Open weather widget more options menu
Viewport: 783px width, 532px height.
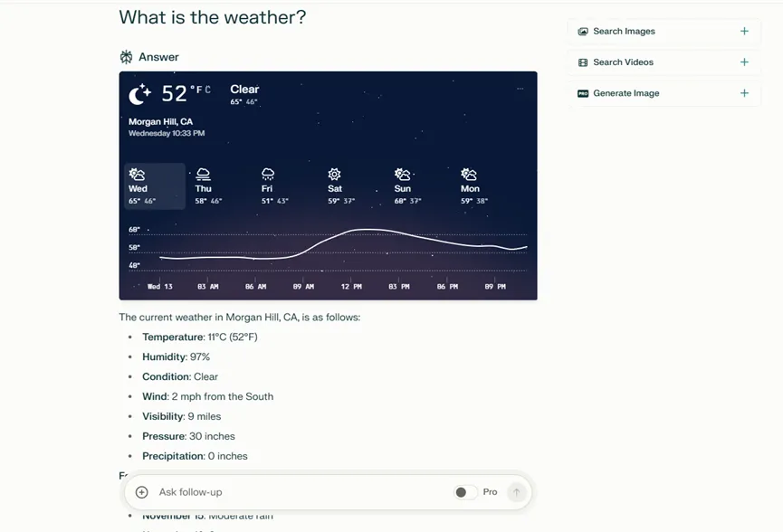[520, 89]
